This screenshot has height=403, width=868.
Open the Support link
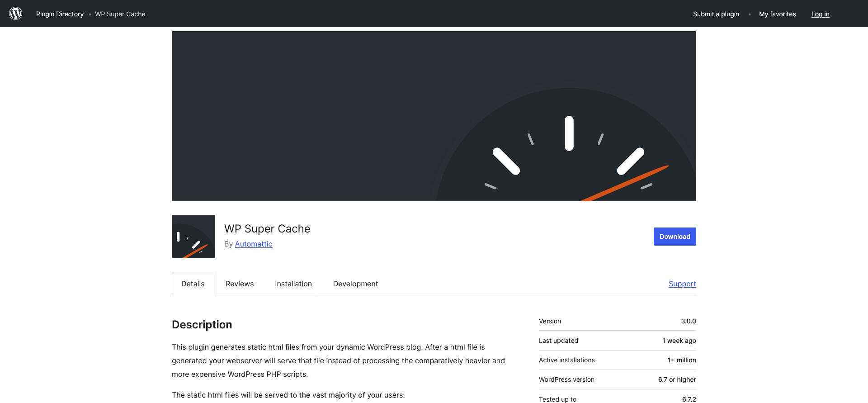click(682, 284)
